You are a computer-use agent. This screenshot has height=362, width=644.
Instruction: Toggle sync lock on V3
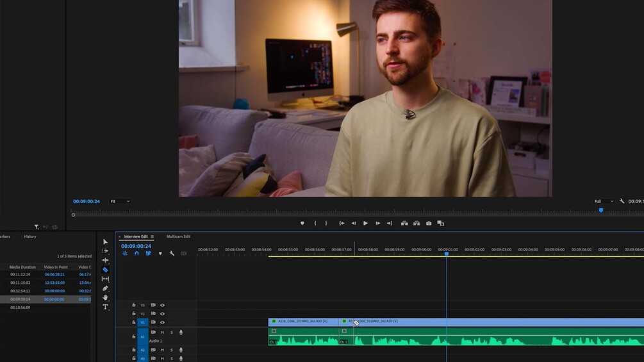coord(153,306)
